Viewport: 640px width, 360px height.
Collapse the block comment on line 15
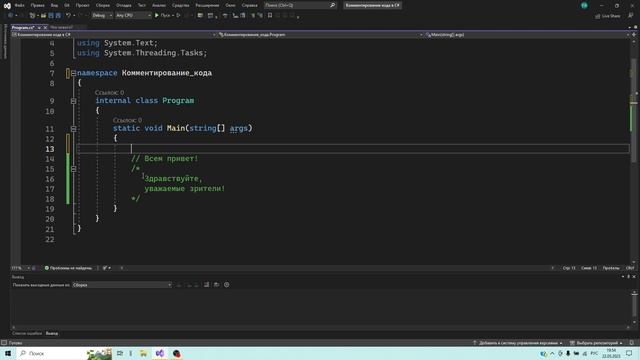(73, 169)
